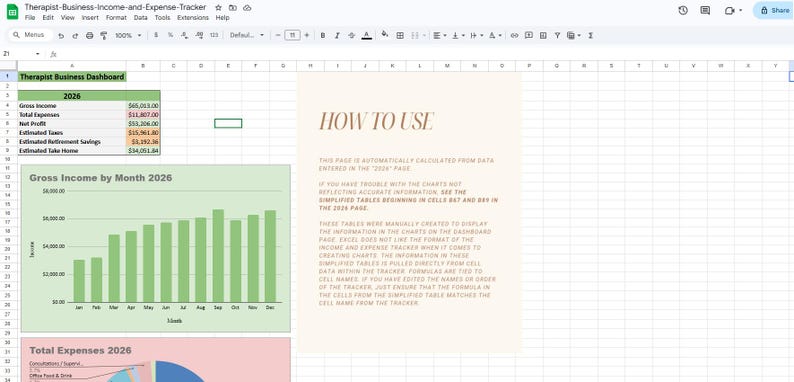Open the Data menu
Screen dimensions: 794x382
point(141,18)
